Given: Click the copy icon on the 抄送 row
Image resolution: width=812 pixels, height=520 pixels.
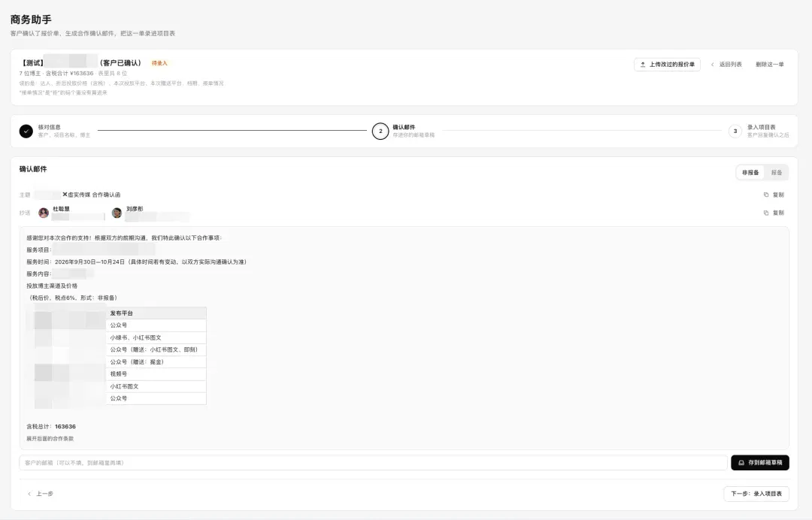Looking at the screenshot, I should (766, 213).
